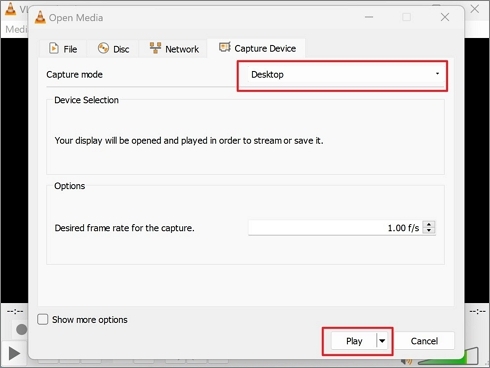Viewport: 490px width, 368px height.
Task: Click the 'Desired frame rate for the capture.' label
Action: (x=124, y=228)
